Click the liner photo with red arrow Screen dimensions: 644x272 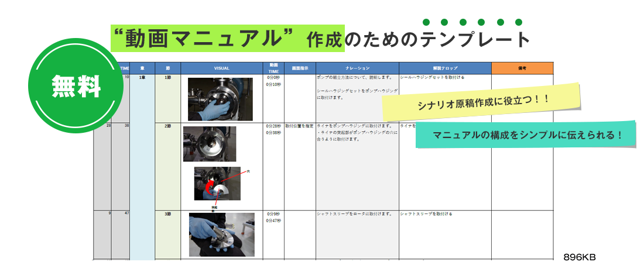(x=217, y=183)
